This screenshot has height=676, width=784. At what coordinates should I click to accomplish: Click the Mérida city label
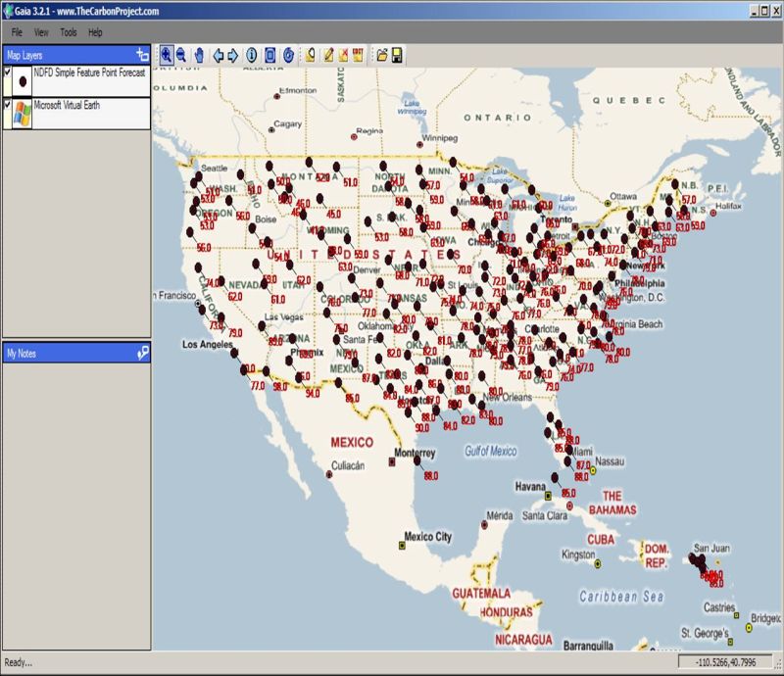tap(500, 515)
